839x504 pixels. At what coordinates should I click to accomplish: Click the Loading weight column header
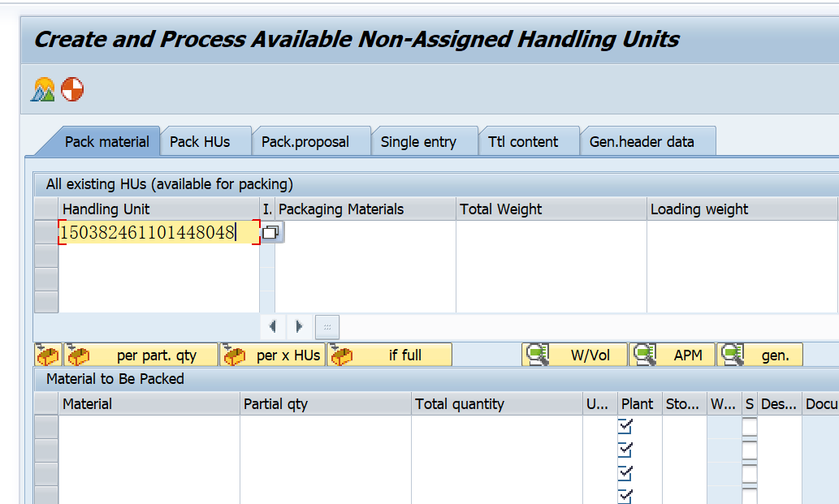pyautogui.click(x=742, y=209)
